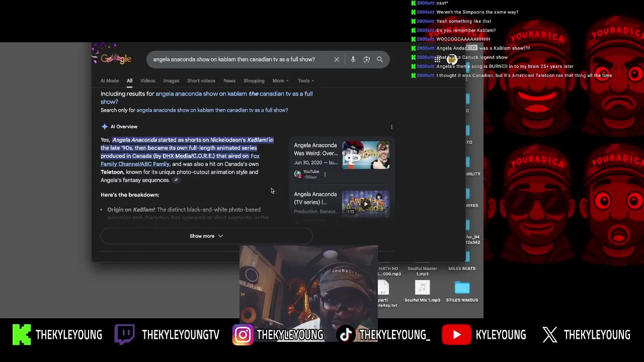Open 'Angela Anaconda (TV series)' video title
644x362 pixels.
coord(315,198)
